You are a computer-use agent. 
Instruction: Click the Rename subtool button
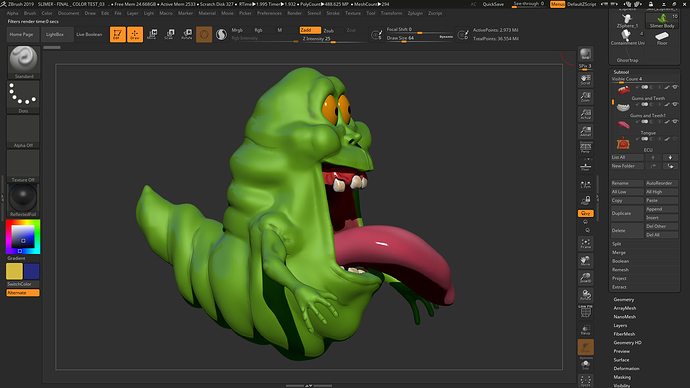(x=627, y=183)
